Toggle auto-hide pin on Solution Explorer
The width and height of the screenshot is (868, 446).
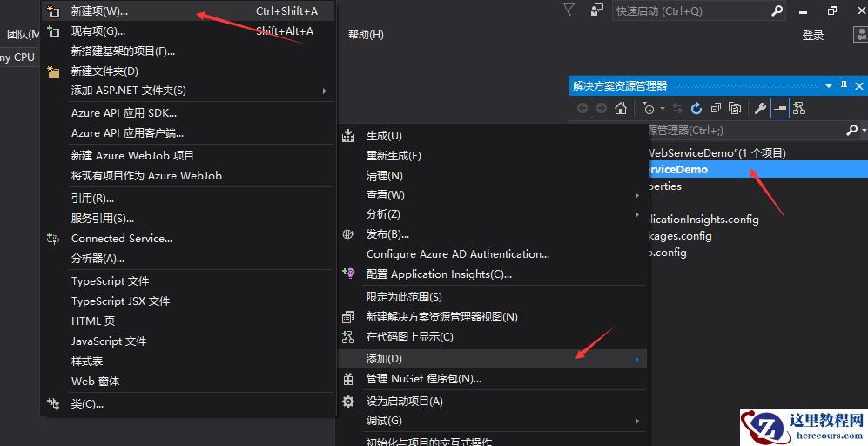[x=844, y=85]
